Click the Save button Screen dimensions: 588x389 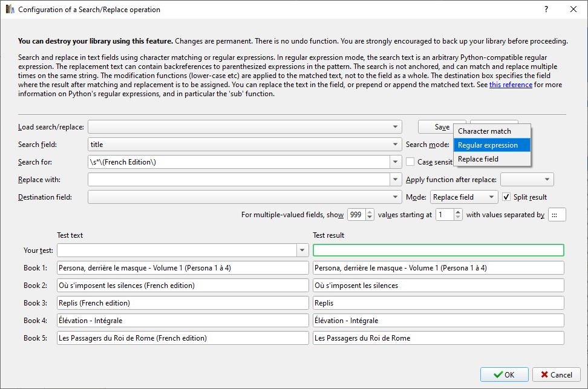(x=441, y=127)
